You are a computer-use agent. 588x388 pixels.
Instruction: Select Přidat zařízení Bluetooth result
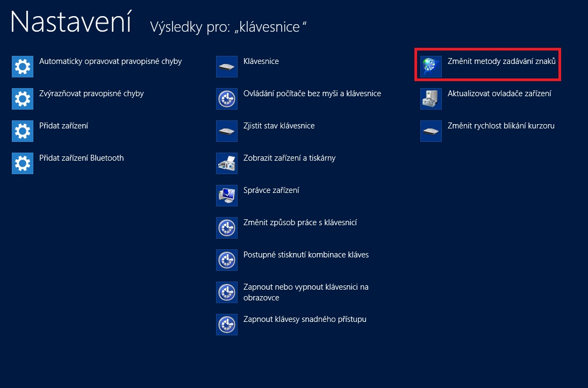point(81,158)
